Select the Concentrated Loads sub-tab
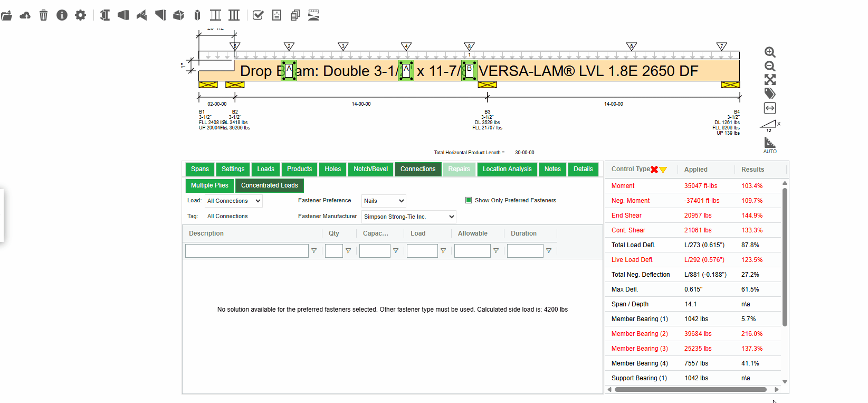This screenshot has height=403, width=868. (270, 185)
